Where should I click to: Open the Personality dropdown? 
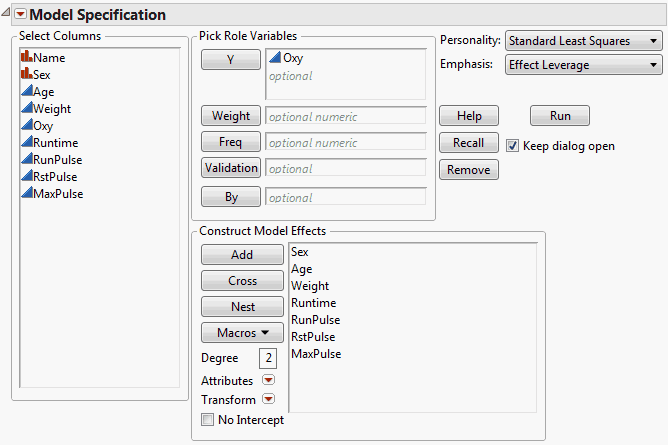pyautogui.click(x=584, y=41)
